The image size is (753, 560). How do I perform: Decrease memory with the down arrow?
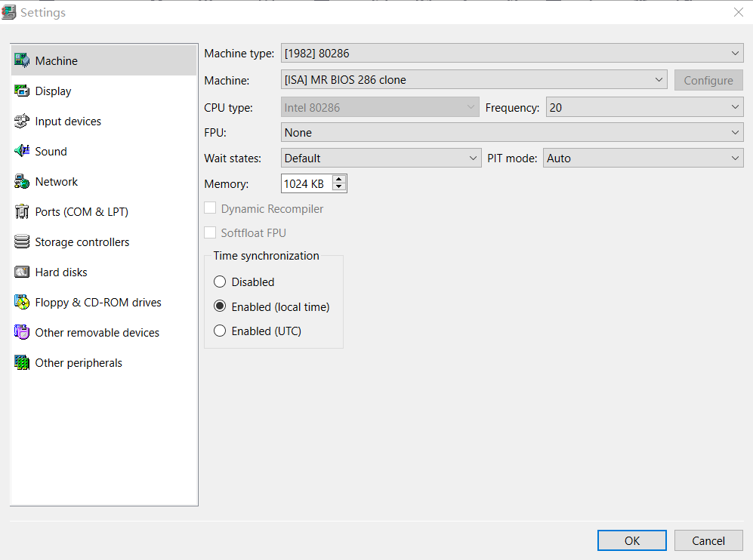[x=339, y=188]
